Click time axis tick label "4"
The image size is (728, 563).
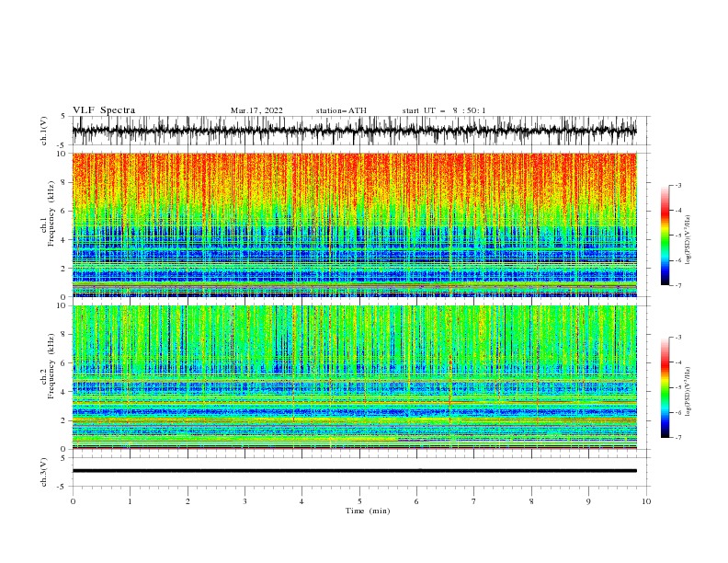click(301, 501)
